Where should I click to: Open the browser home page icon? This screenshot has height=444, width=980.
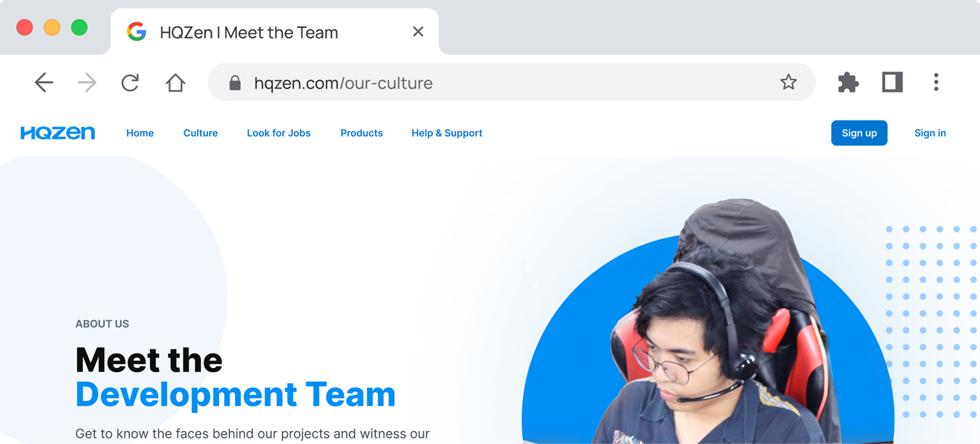175,82
